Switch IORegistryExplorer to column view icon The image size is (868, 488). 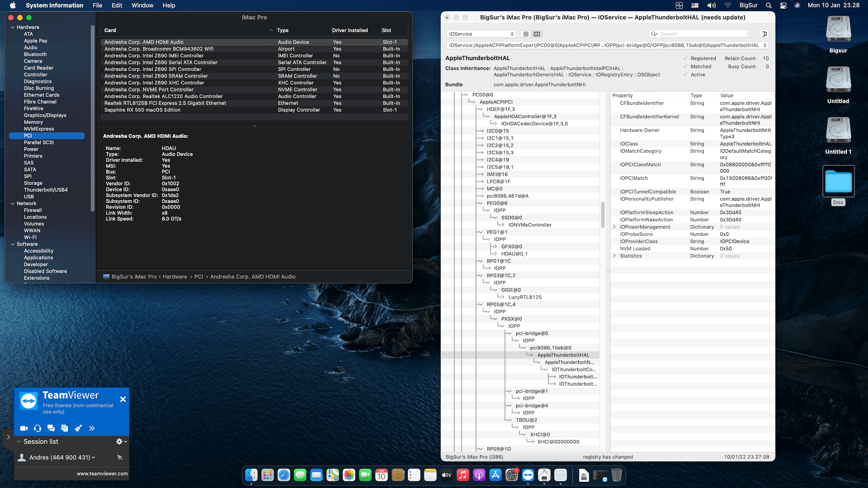[x=536, y=33]
